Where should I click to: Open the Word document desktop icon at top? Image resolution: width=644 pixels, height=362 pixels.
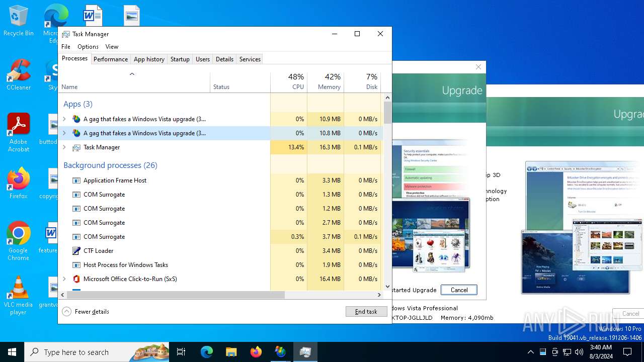[93, 15]
